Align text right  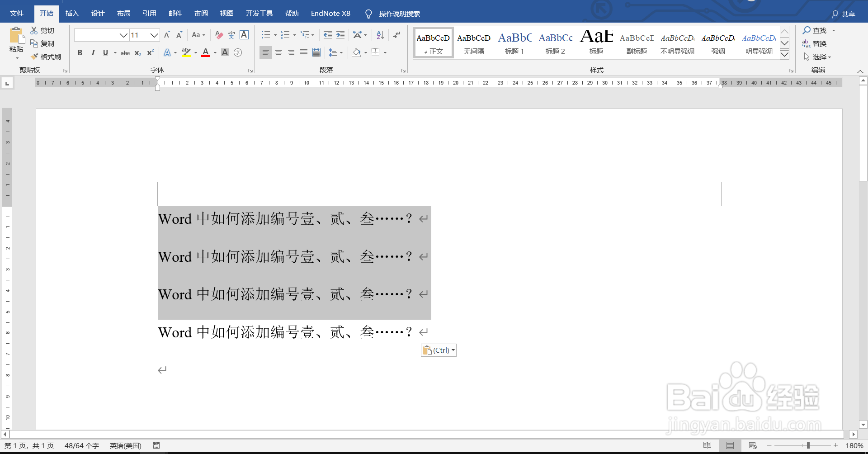[291, 52]
